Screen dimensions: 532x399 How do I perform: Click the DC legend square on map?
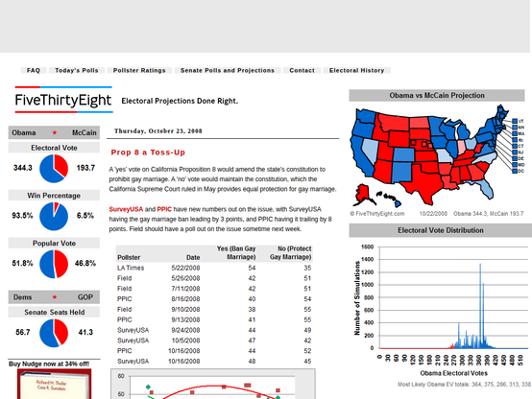515,171
